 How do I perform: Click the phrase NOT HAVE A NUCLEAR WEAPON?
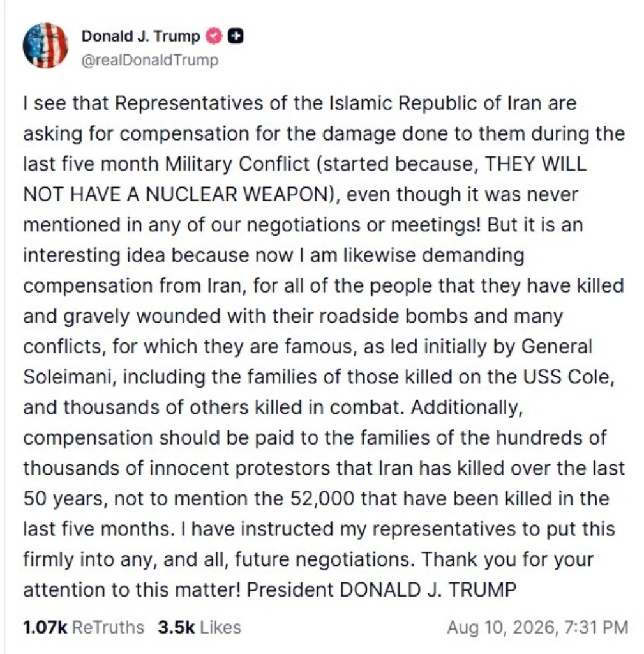point(177,194)
